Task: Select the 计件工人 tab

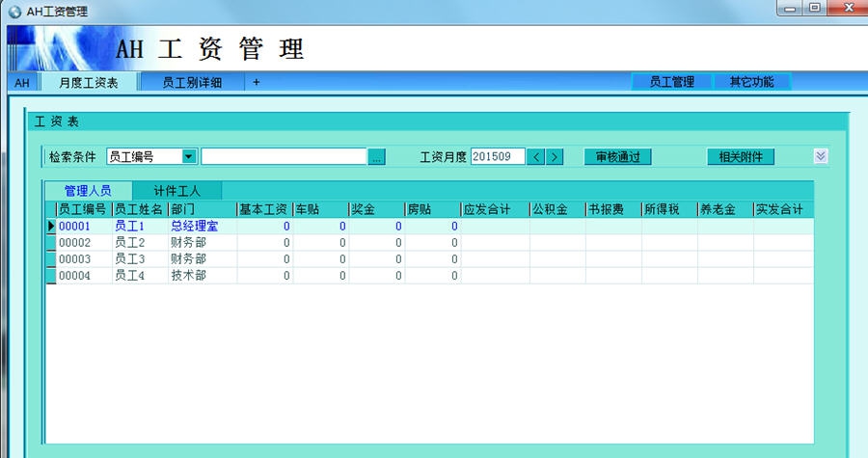Action: click(x=177, y=191)
